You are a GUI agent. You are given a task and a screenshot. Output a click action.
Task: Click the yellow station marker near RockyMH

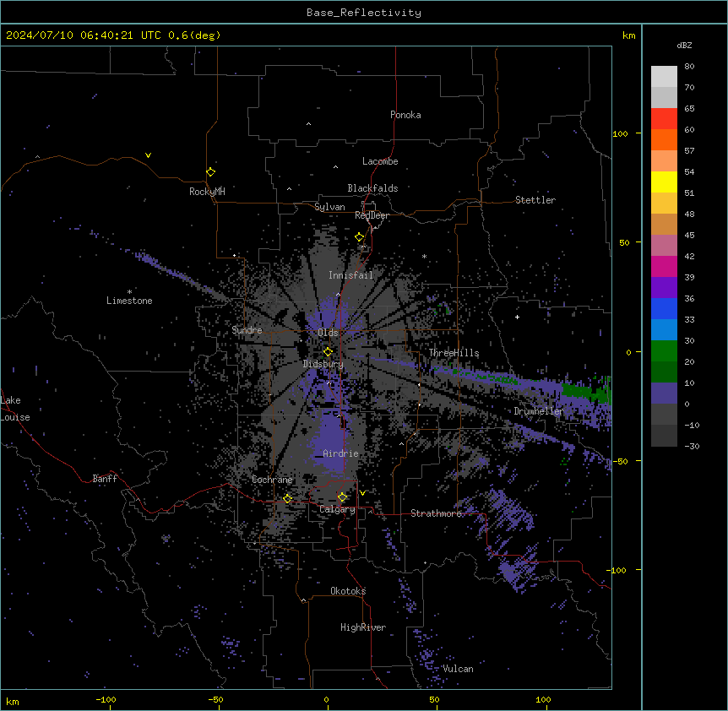(x=210, y=171)
